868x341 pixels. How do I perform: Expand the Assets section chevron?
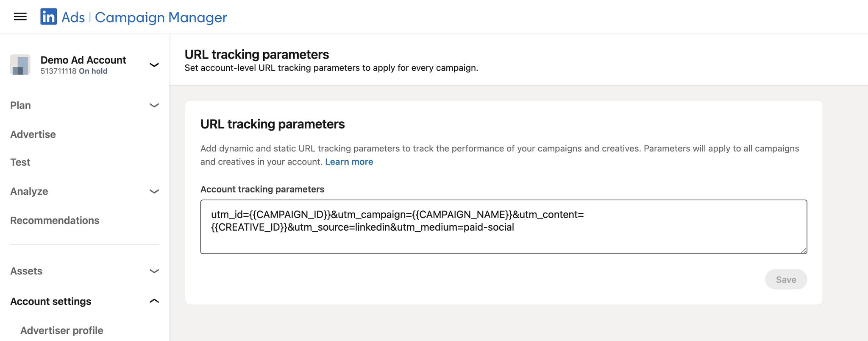pos(154,271)
